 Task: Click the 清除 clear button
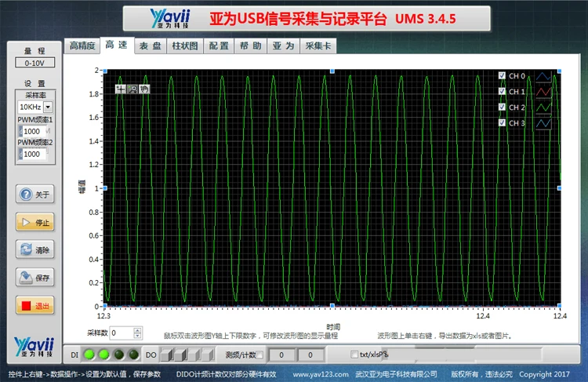pyautogui.click(x=34, y=250)
